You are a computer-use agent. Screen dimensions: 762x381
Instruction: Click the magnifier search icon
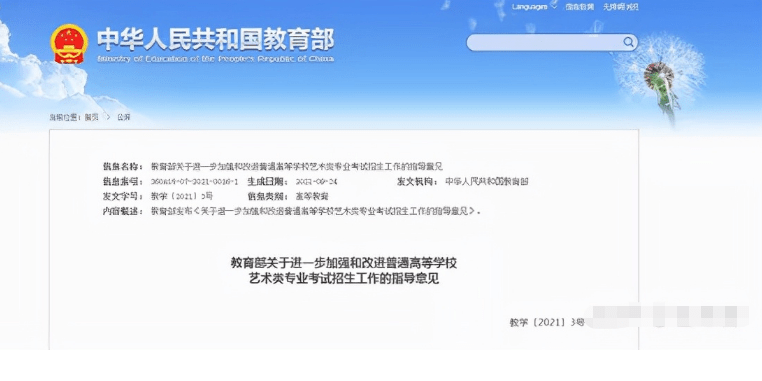coord(628,42)
